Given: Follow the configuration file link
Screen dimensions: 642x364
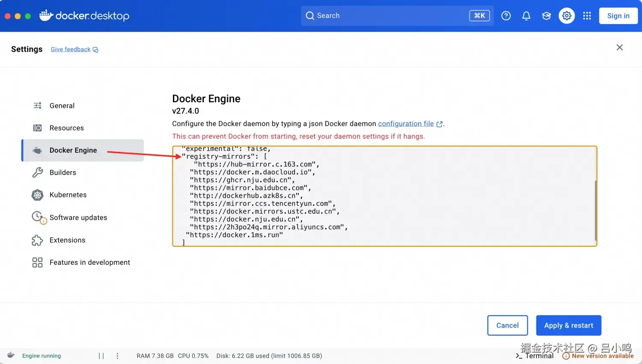Looking at the screenshot, I should click(x=406, y=124).
